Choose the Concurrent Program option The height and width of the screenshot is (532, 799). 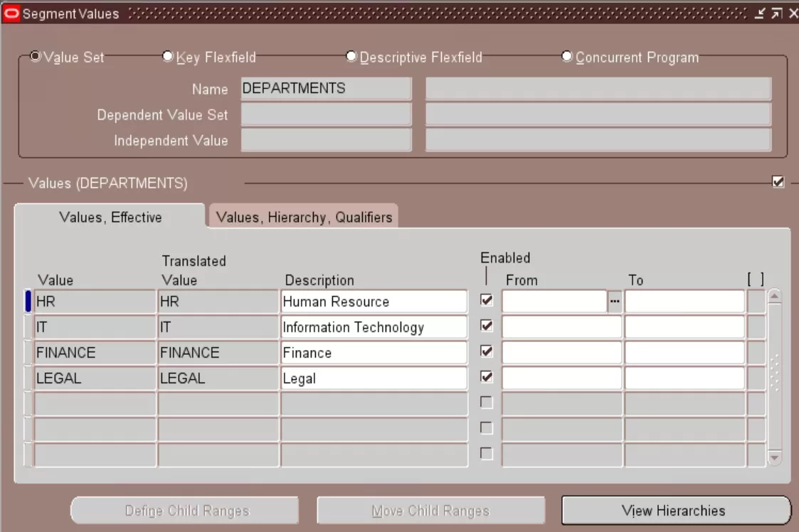pyautogui.click(x=566, y=56)
